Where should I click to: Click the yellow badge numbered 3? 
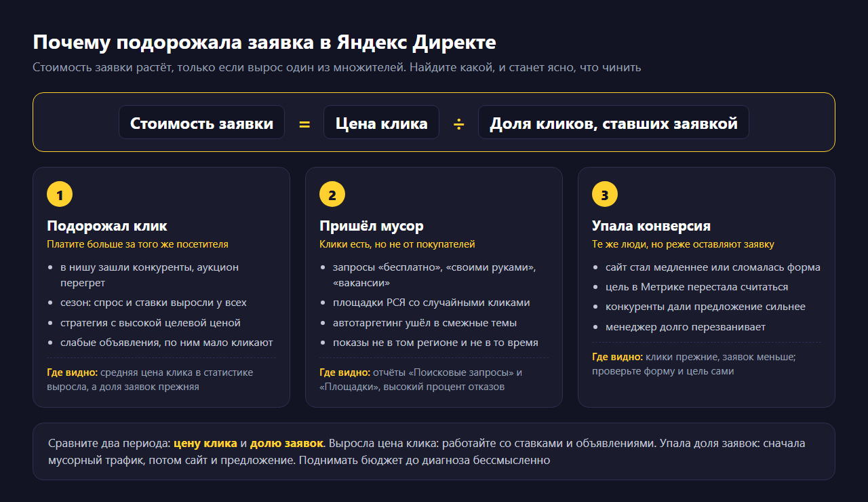point(605,195)
